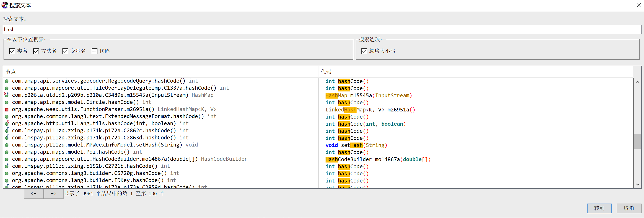The width and height of the screenshot is (644, 218).
Task: Disable the 忽略大小写 option
Action: click(x=364, y=51)
